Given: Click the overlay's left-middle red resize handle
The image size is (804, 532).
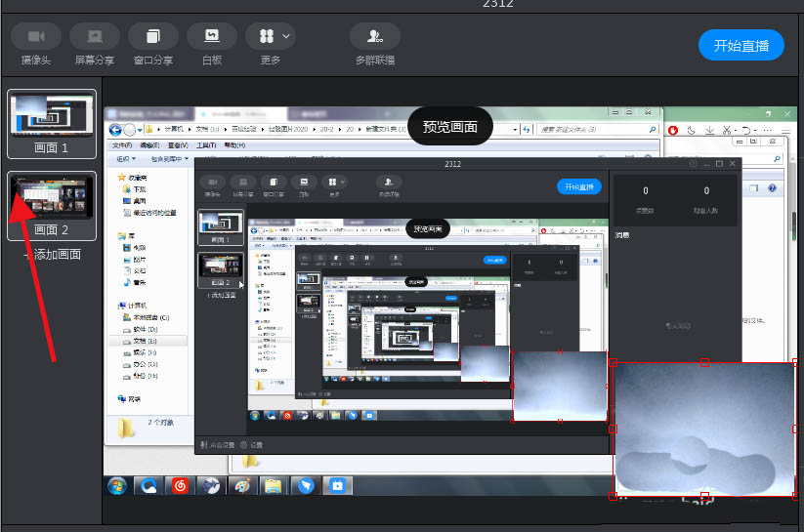Looking at the screenshot, I should [x=613, y=429].
